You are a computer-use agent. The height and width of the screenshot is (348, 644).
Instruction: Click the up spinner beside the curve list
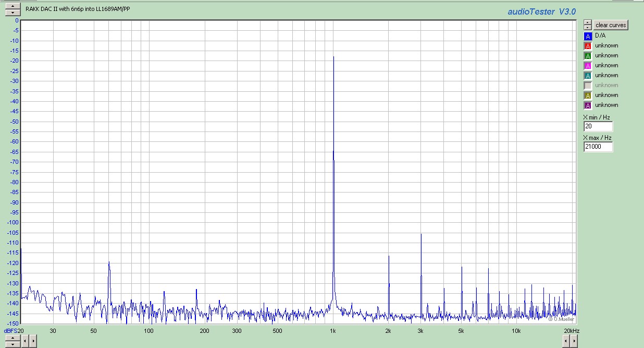tap(588, 22)
